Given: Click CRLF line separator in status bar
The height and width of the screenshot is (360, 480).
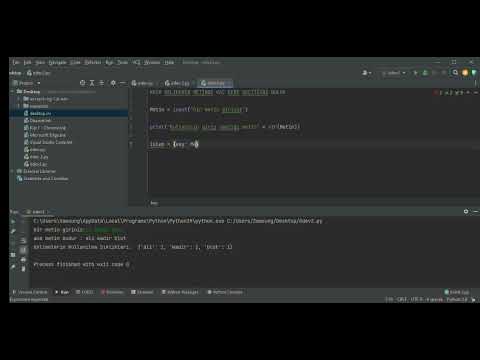Looking at the screenshot, I should (402, 299).
